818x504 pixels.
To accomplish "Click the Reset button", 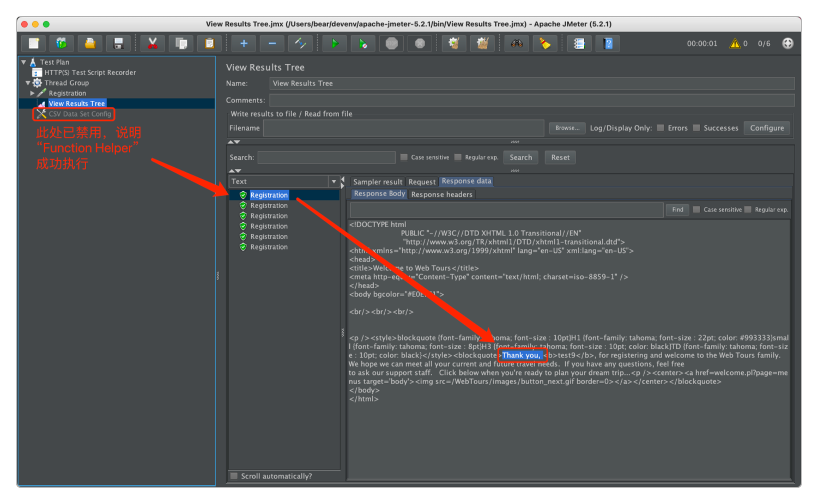I will coord(560,157).
